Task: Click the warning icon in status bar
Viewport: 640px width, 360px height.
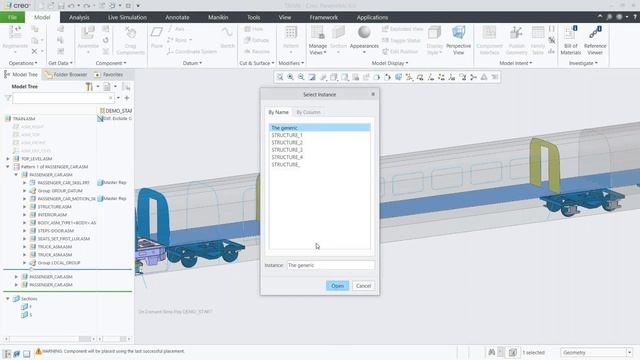Action: click(x=38, y=351)
